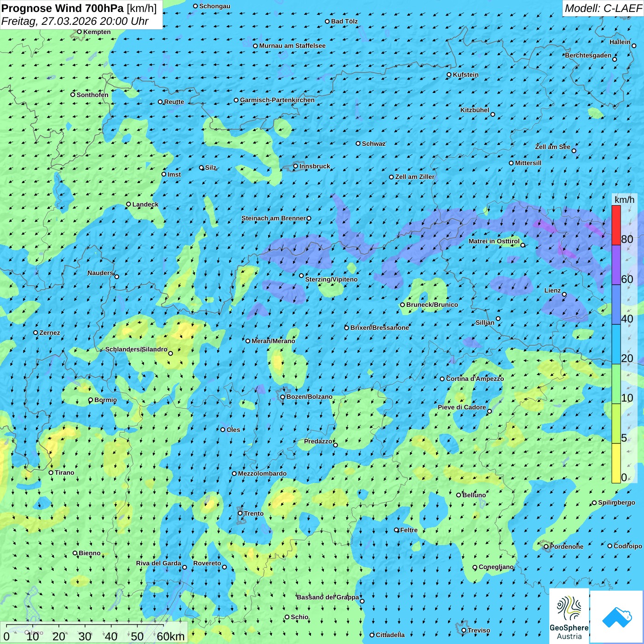
Task: Click the Cittadella town label
Action: point(390,635)
